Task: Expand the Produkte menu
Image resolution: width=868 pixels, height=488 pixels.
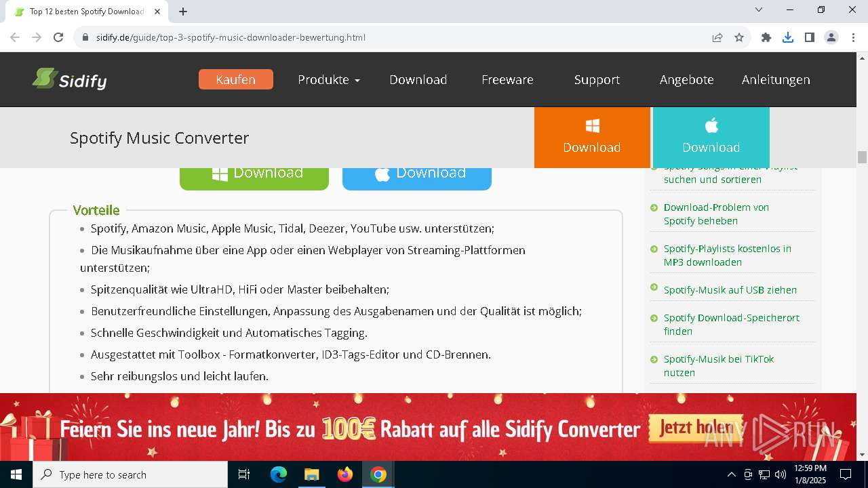Action: point(329,79)
